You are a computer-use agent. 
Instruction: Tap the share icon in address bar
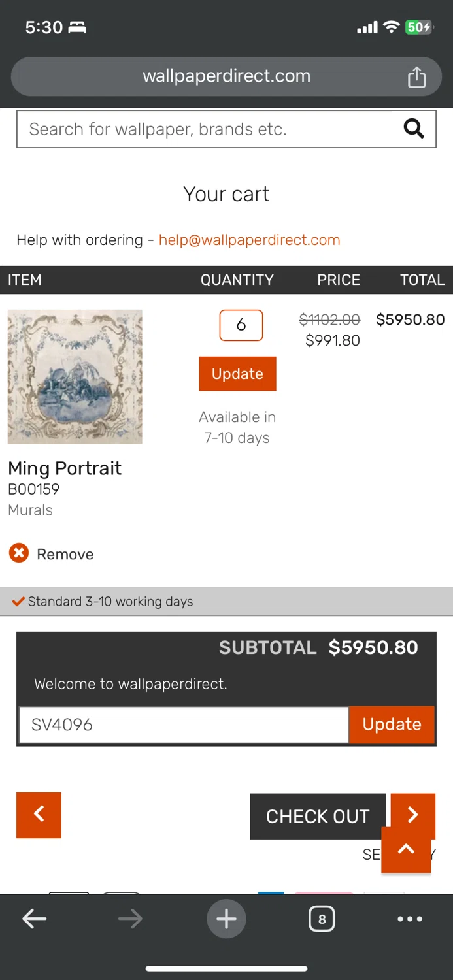416,77
